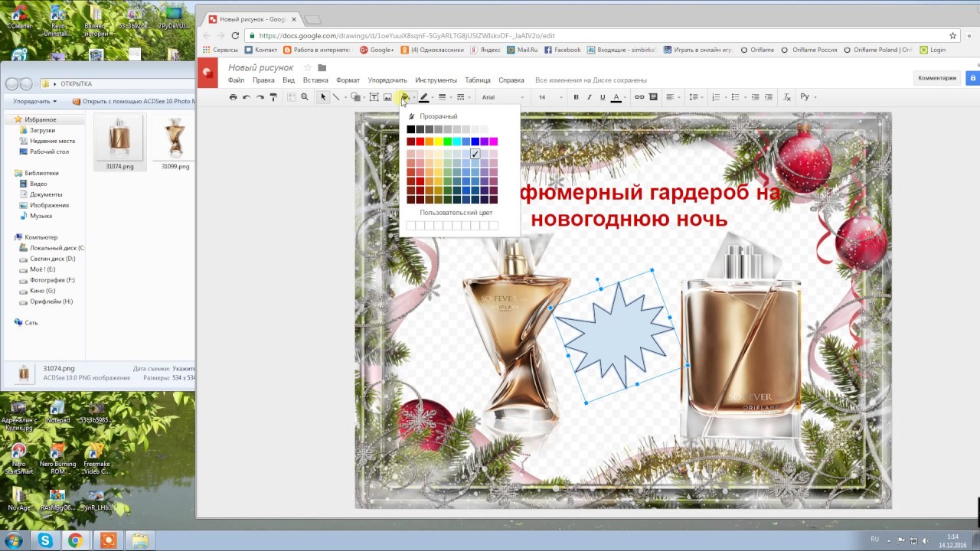Open line spacing options
Viewport: 980px width, 551px height.
click(694, 97)
